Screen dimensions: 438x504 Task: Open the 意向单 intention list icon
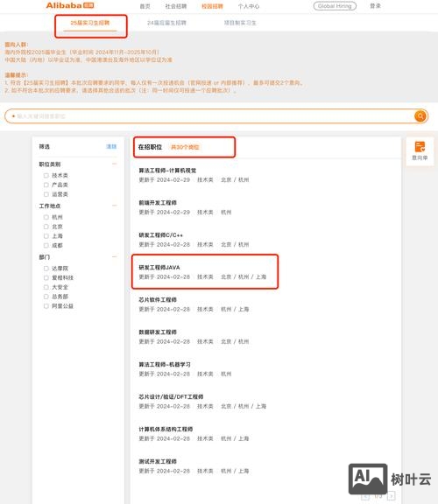420,150
